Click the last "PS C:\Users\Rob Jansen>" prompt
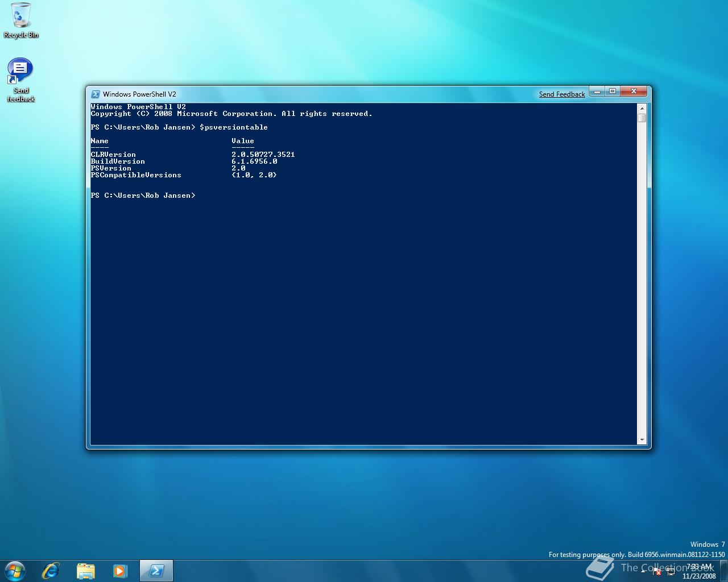The image size is (728, 582). point(143,196)
